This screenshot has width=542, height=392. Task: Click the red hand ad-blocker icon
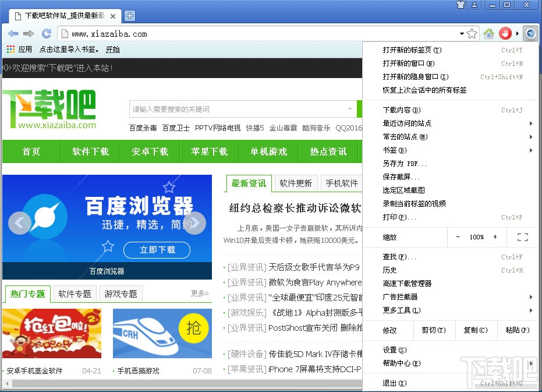(505, 34)
